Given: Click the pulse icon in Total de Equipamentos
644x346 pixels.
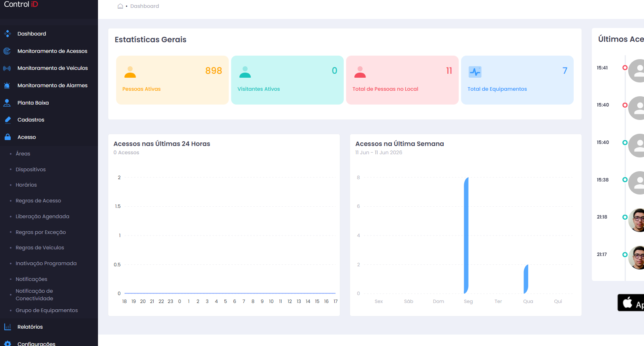Looking at the screenshot, I should click(475, 72).
